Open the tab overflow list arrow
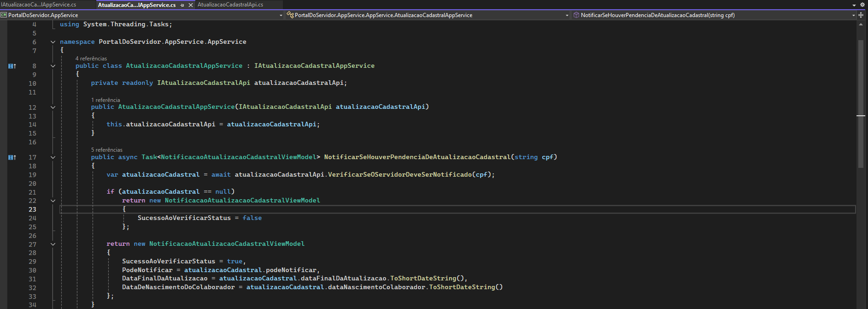The image size is (868, 309). click(855, 5)
